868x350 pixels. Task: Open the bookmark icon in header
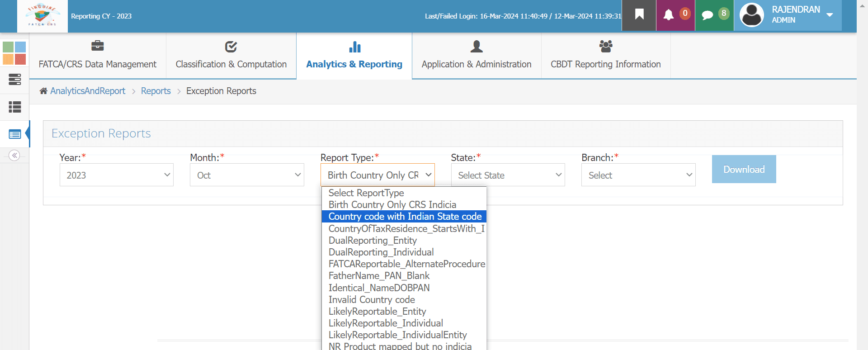coord(639,14)
